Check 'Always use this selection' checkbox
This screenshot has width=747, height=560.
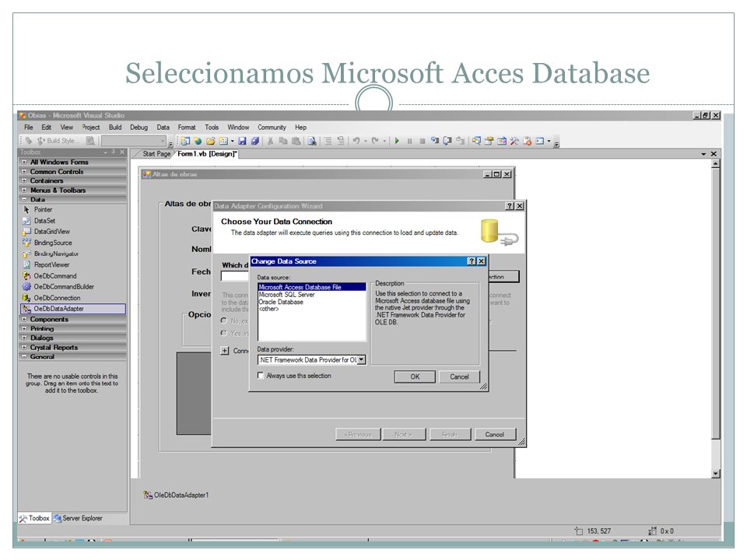point(261,375)
